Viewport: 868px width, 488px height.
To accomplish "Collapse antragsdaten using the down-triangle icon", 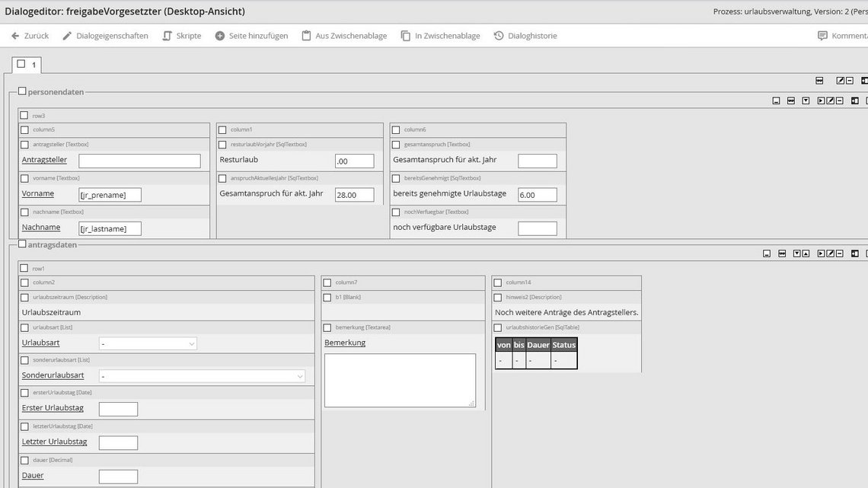I will click(x=797, y=254).
